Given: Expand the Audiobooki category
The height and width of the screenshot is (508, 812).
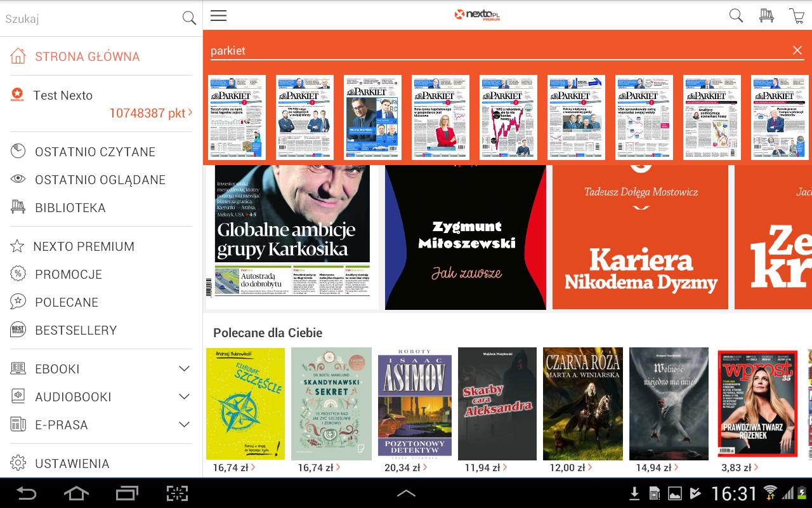Looking at the screenshot, I should 185,397.
